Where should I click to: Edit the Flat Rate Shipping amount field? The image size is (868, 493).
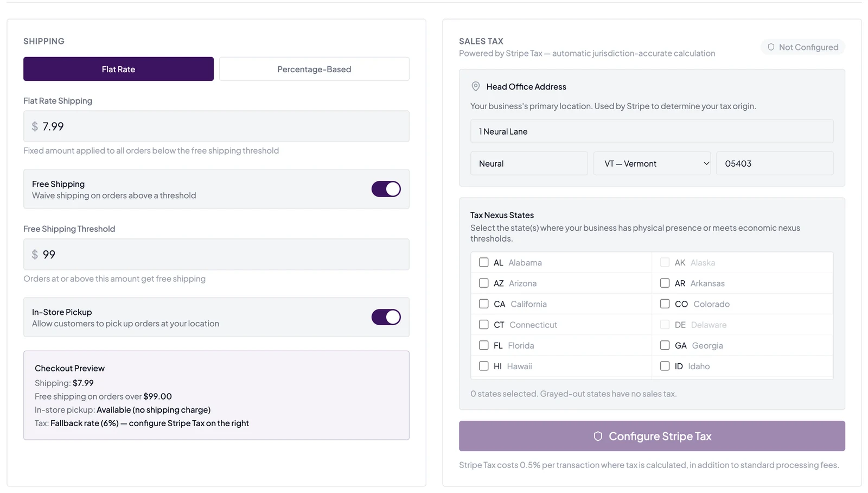(x=216, y=127)
